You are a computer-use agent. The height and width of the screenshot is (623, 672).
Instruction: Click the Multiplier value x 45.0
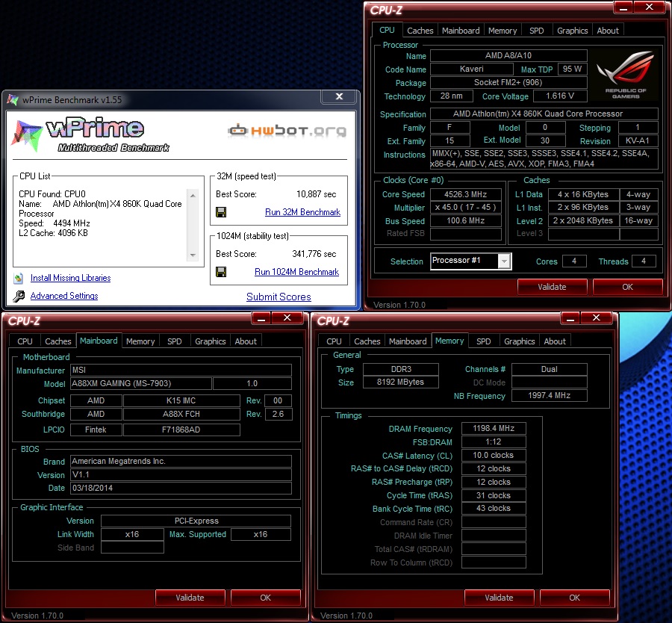click(465, 207)
